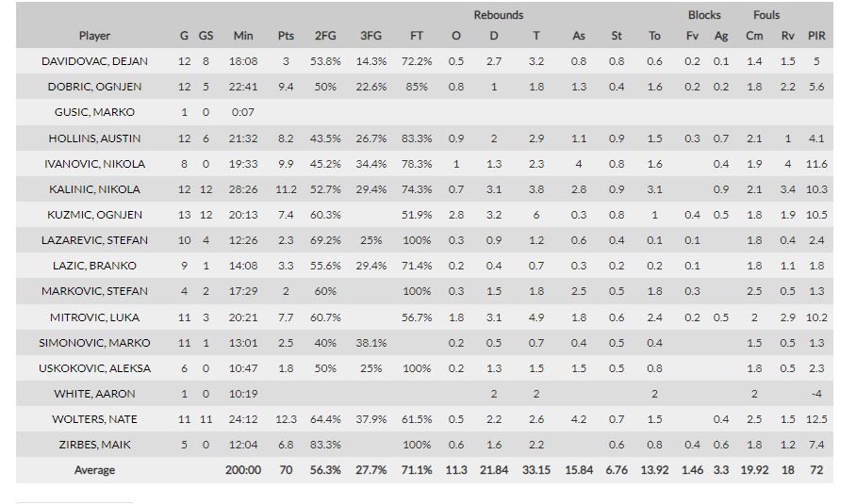Open Nikola Kalinic's profile link

click(x=94, y=189)
